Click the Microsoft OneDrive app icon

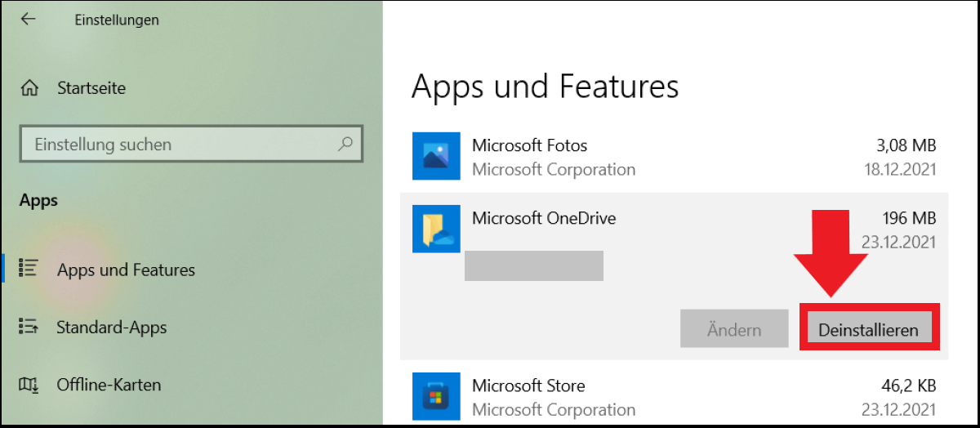pos(436,229)
